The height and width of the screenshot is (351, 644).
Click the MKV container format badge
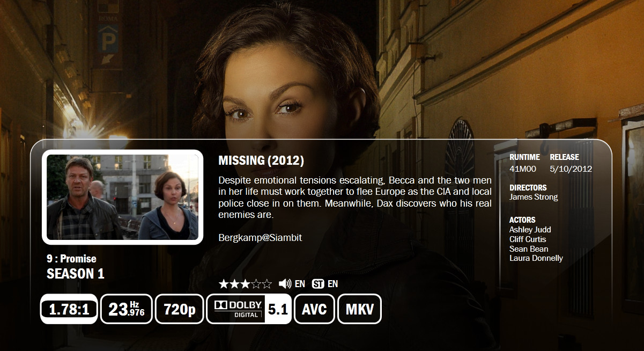point(359,309)
